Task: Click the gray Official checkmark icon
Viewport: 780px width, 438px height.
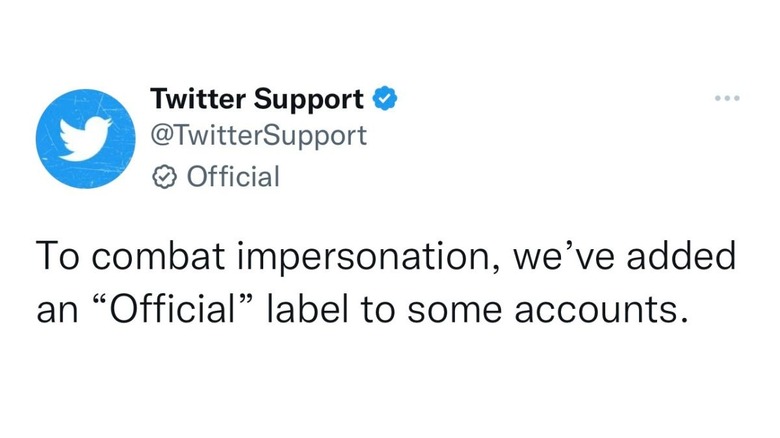Action: (163, 178)
